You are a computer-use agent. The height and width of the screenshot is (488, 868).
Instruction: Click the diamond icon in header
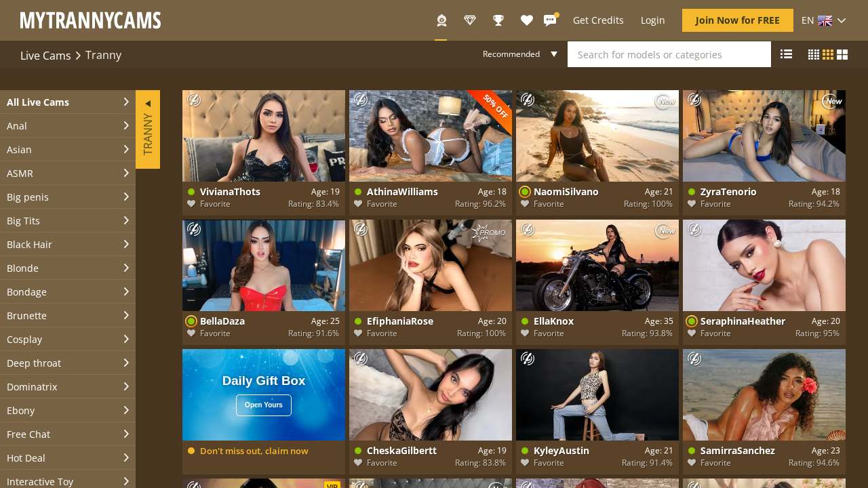click(470, 20)
